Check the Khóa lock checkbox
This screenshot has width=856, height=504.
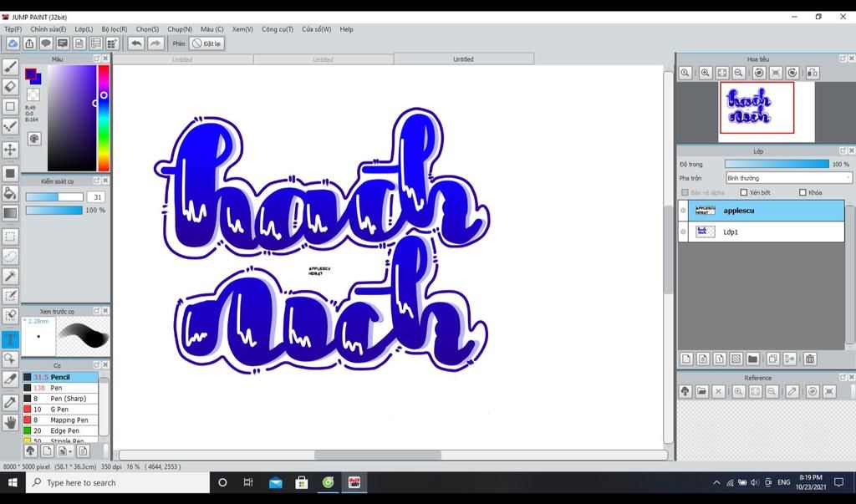click(x=802, y=193)
